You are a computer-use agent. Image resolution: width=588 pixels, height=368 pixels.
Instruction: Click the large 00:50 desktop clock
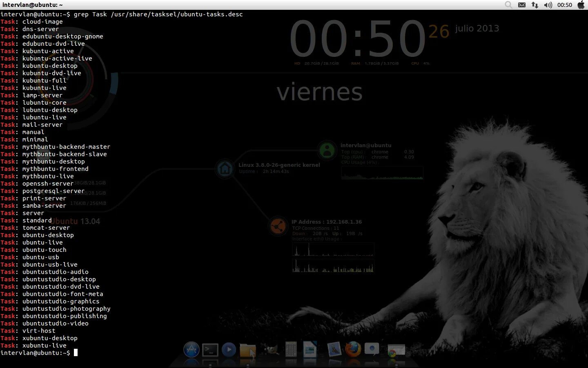pyautogui.click(x=358, y=39)
